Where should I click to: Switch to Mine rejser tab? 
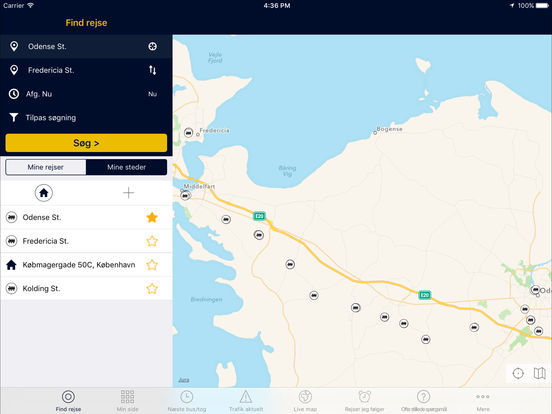point(46,167)
